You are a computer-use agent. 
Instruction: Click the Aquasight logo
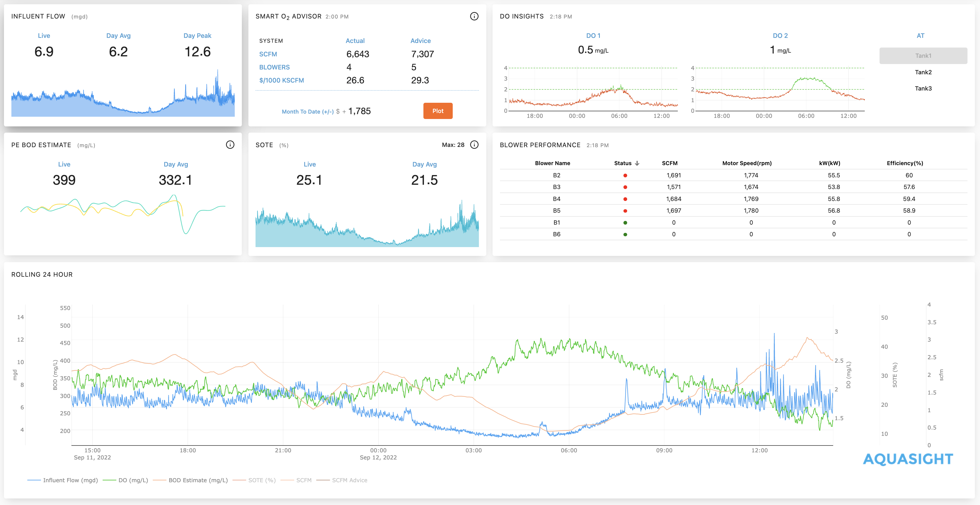coord(908,459)
